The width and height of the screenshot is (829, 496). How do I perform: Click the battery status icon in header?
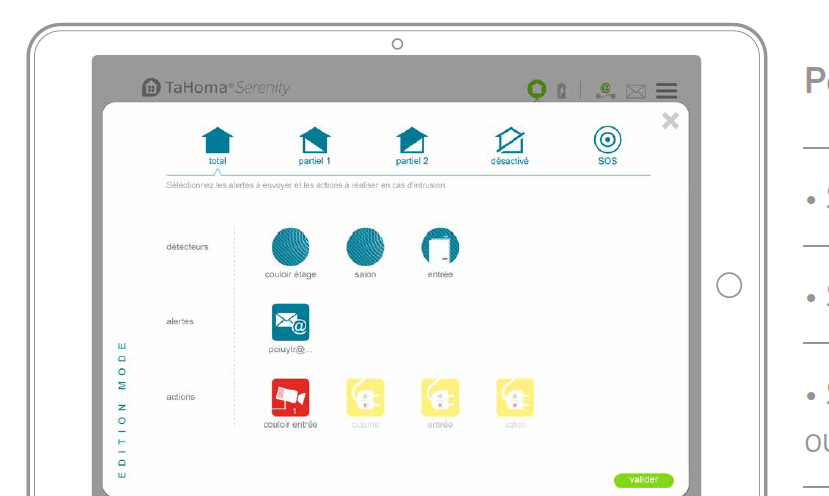tap(561, 90)
